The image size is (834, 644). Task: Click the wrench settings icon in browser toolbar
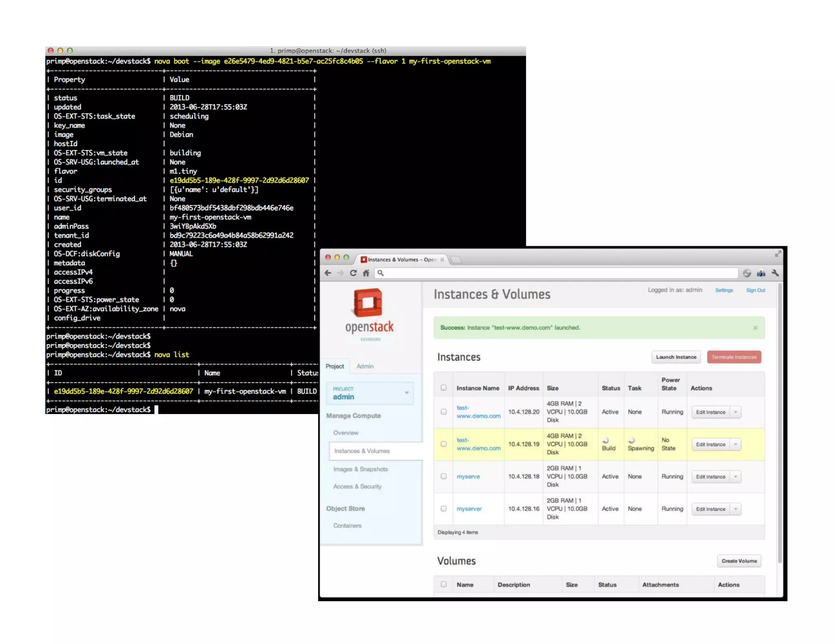pos(775,273)
